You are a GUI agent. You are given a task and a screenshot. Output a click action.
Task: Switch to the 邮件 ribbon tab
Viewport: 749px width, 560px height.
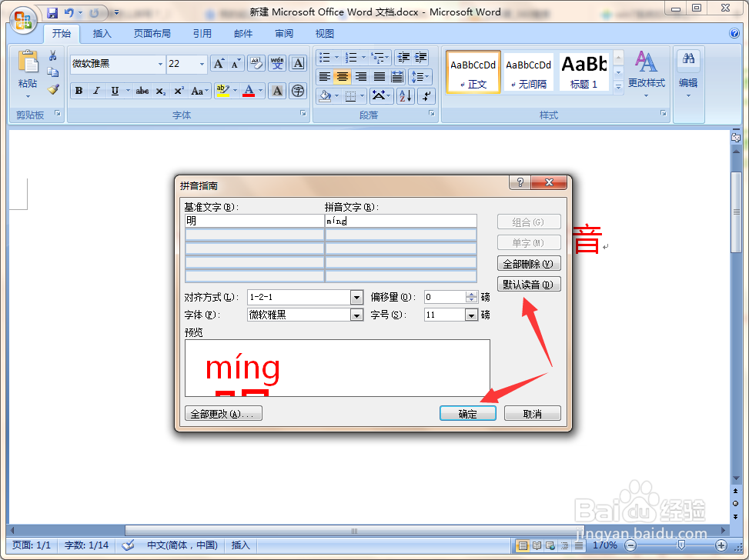[x=243, y=33]
